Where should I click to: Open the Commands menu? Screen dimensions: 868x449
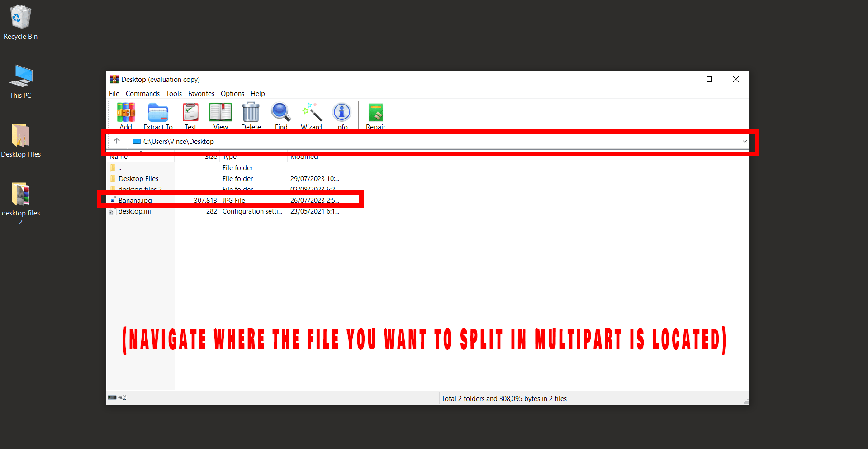142,94
